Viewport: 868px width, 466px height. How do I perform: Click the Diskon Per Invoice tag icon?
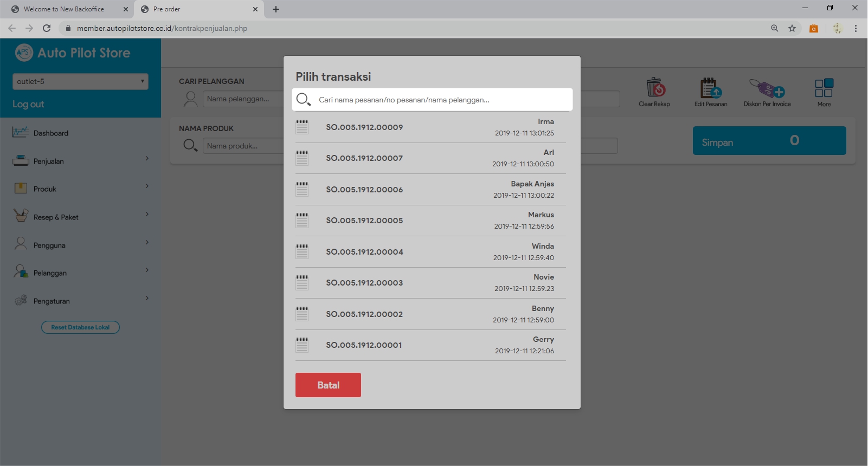click(767, 87)
